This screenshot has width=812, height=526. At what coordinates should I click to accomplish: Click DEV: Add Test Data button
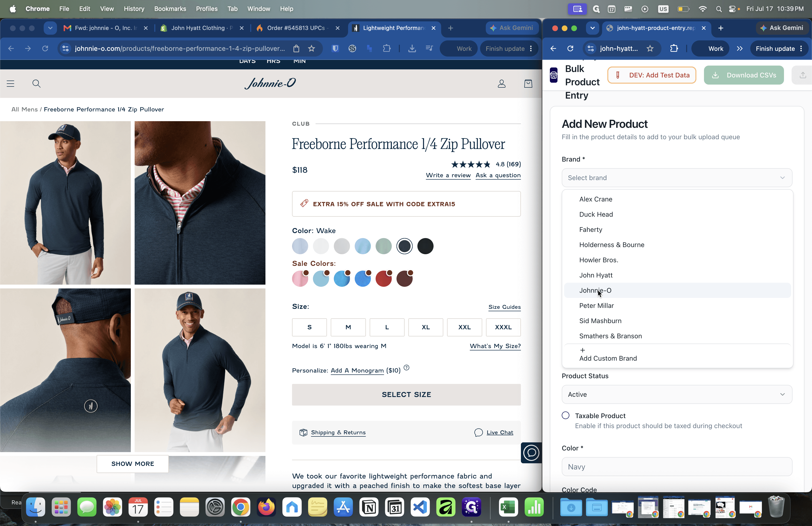coord(652,75)
